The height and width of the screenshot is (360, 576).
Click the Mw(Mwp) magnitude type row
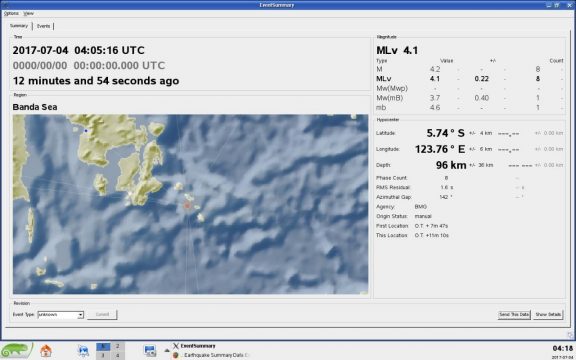[392, 89]
